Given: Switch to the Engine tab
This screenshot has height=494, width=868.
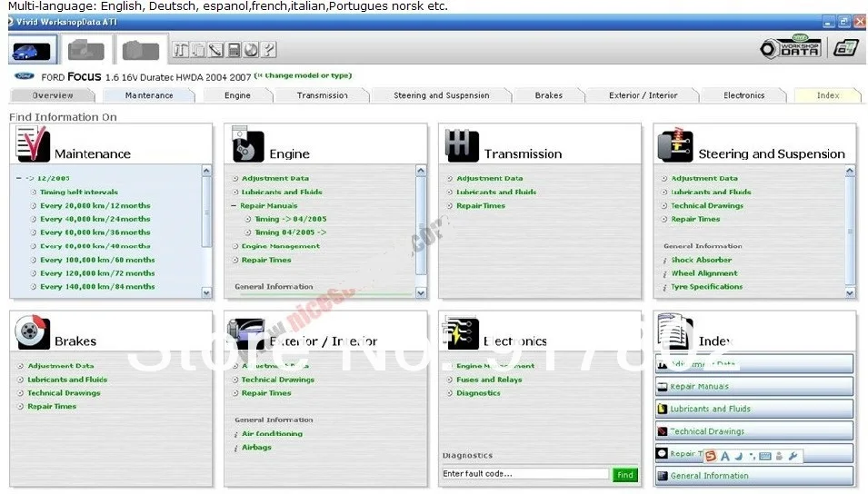Looking at the screenshot, I should (x=237, y=95).
